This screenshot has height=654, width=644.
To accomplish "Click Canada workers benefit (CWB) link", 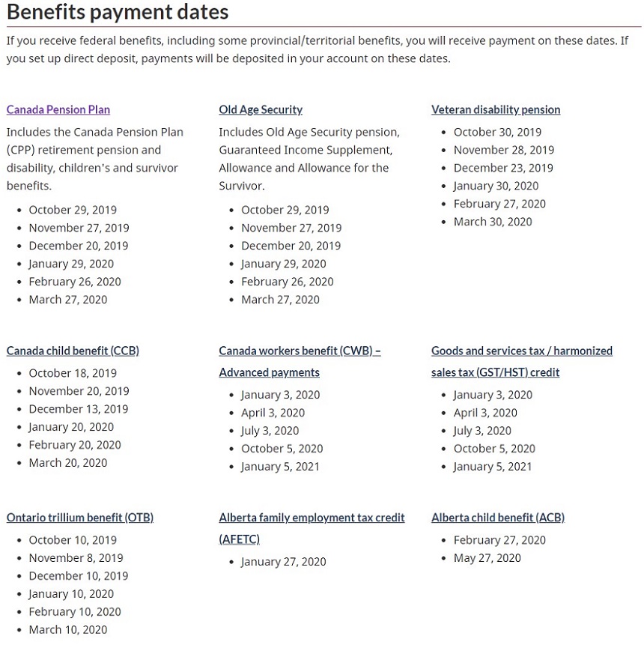I will 300,351.
